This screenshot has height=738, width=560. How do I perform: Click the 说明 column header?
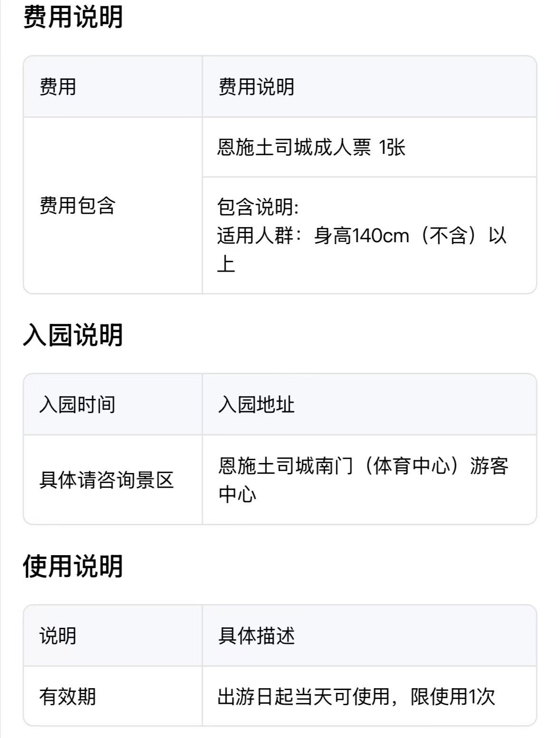click(57, 636)
